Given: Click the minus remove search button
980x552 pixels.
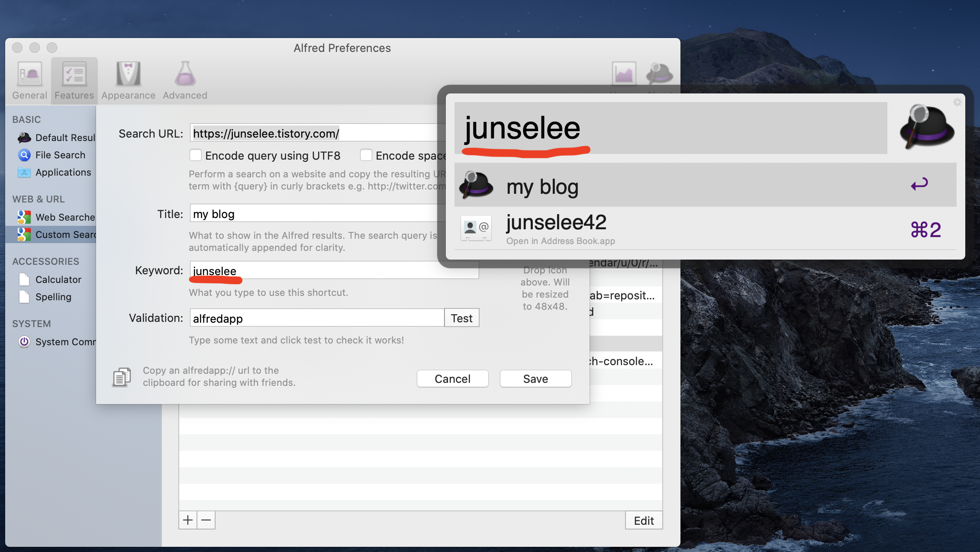Looking at the screenshot, I should pyautogui.click(x=206, y=520).
